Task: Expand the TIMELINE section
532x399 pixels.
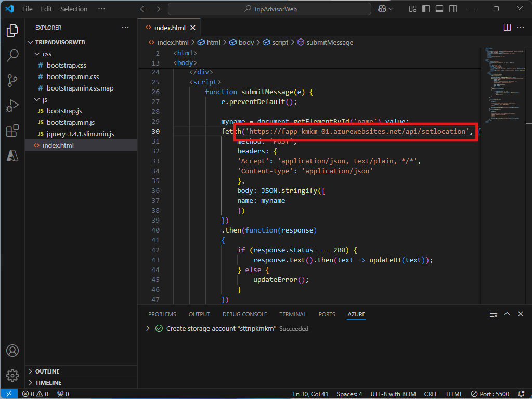Action: 81,383
